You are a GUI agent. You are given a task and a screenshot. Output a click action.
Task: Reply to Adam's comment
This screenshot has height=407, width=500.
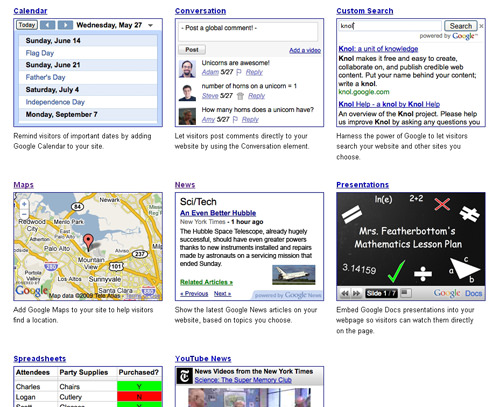tap(254, 72)
